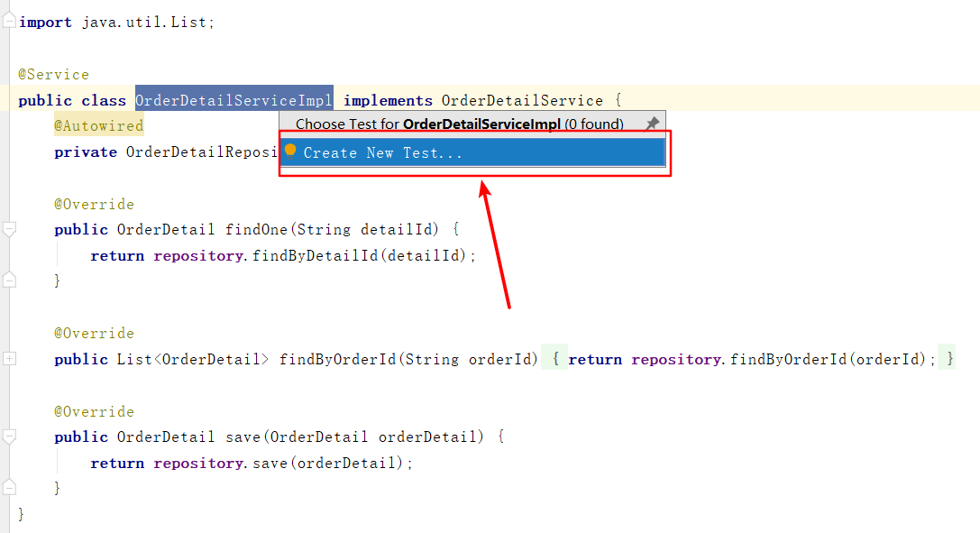980x533 pixels.
Task: Click the findByDetailId method call
Action: point(315,255)
